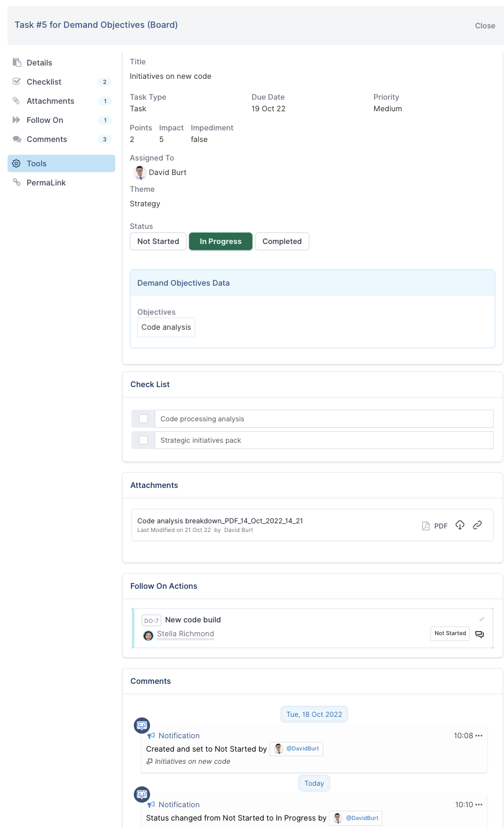Open Stella Richmond's profile link

[x=185, y=634]
